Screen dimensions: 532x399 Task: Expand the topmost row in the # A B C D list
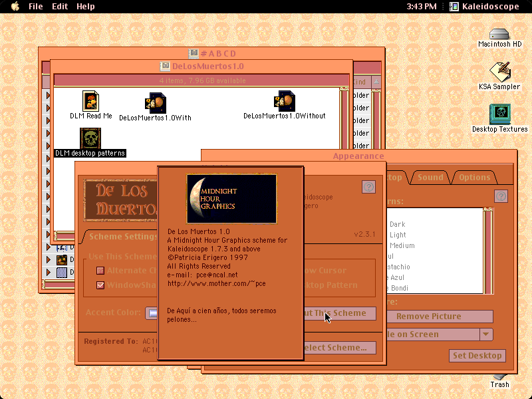(49, 95)
